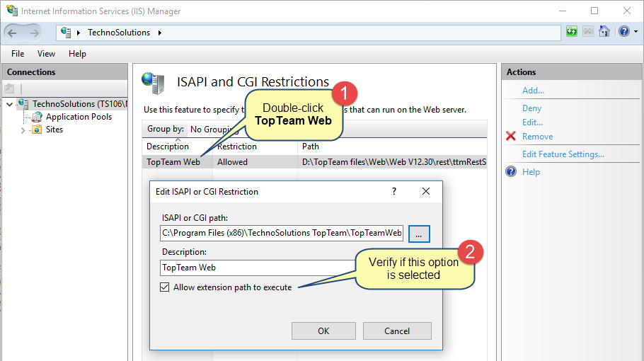Close the Edit ISAPI or CGI Restriction dialog

(x=426, y=191)
